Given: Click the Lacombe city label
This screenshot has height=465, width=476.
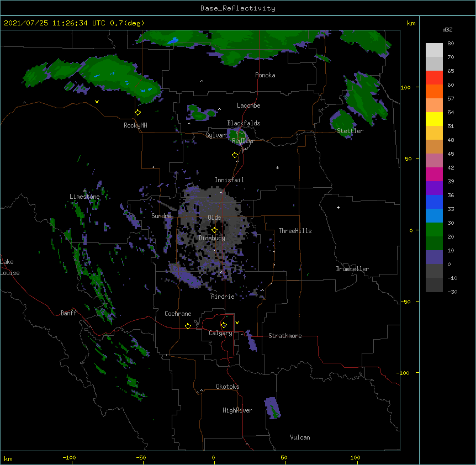Looking at the screenshot, I should (248, 105).
